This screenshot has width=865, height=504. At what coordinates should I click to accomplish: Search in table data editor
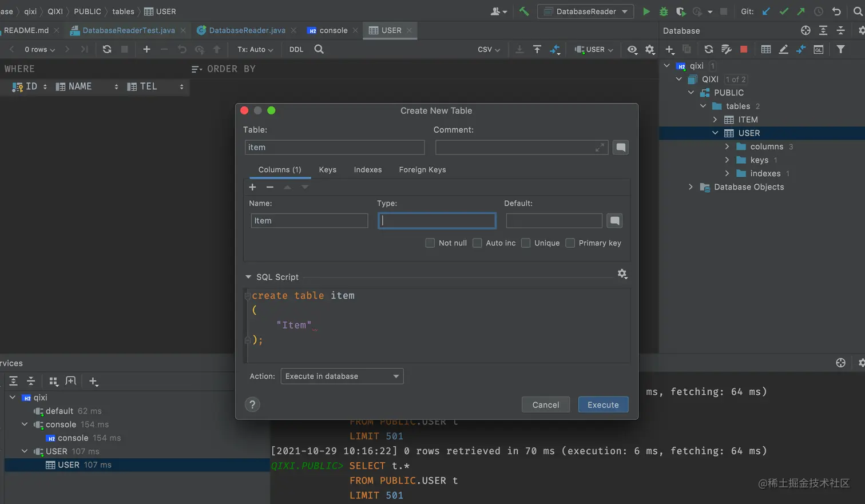pos(319,49)
